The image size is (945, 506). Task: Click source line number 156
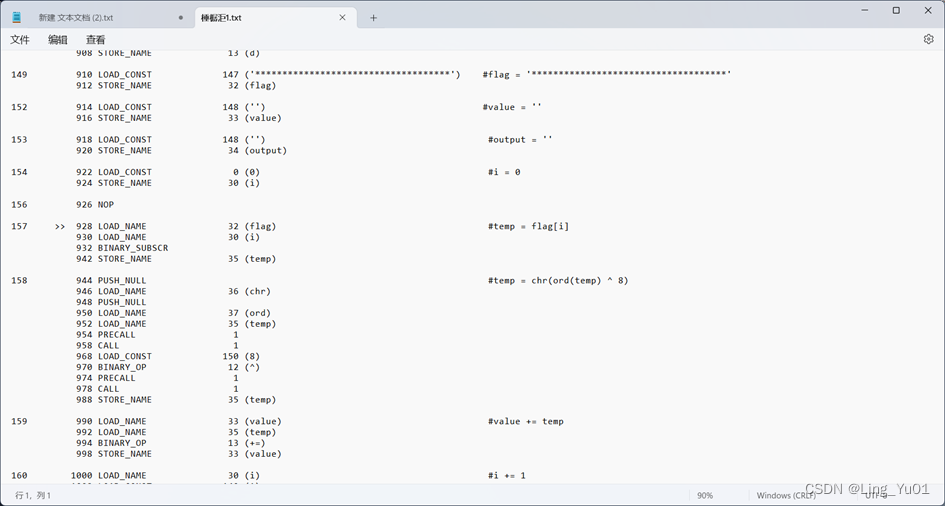click(19, 205)
